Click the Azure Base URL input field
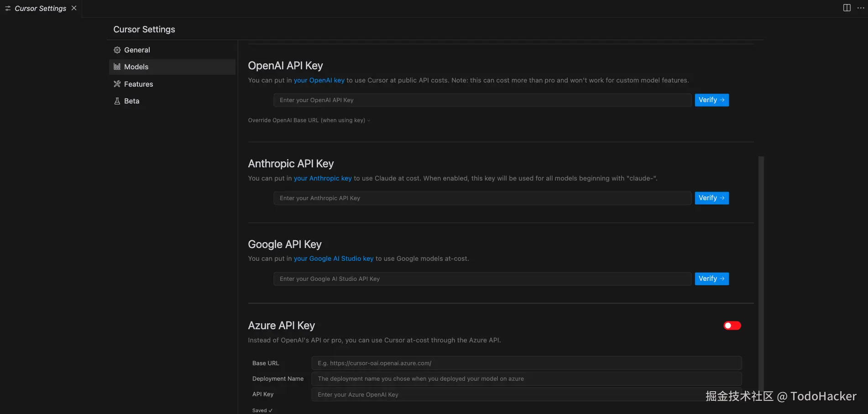Viewport: 868px width, 414px height. pos(526,363)
